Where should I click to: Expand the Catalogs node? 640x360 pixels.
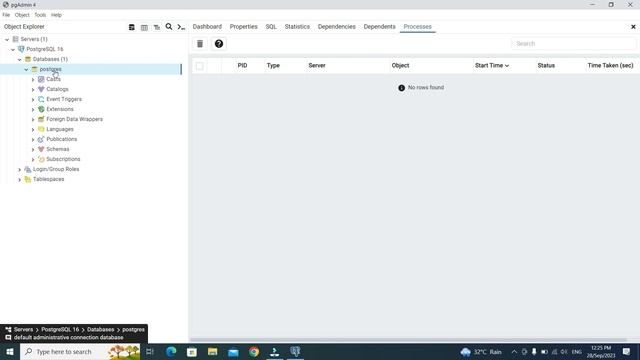pyautogui.click(x=33, y=89)
